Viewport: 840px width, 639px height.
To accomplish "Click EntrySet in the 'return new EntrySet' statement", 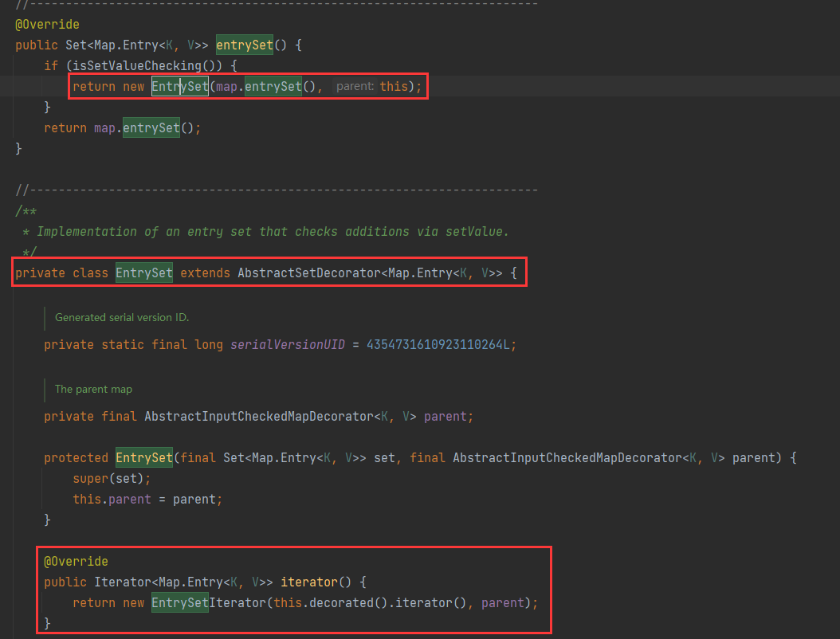I will click(x=180, y=86).
